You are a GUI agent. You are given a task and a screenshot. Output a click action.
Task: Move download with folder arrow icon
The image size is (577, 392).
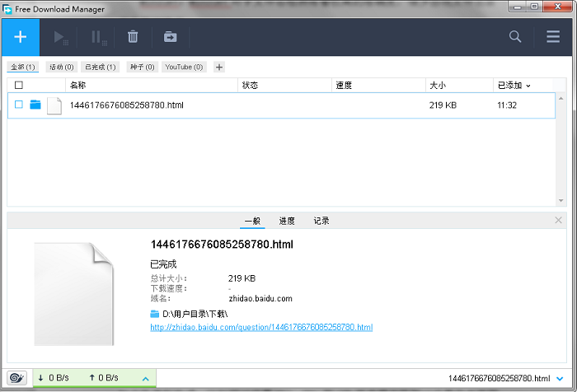coord(171,37)
